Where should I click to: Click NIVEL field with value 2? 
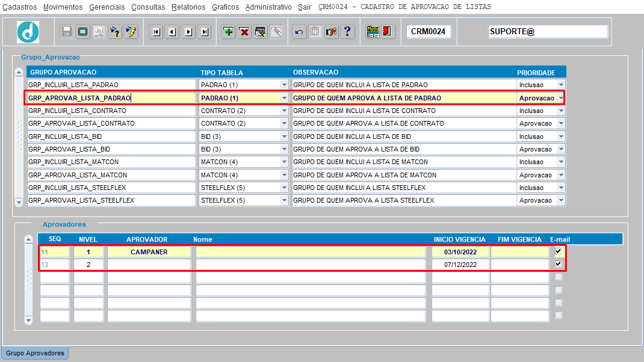[x=88, y=265]
